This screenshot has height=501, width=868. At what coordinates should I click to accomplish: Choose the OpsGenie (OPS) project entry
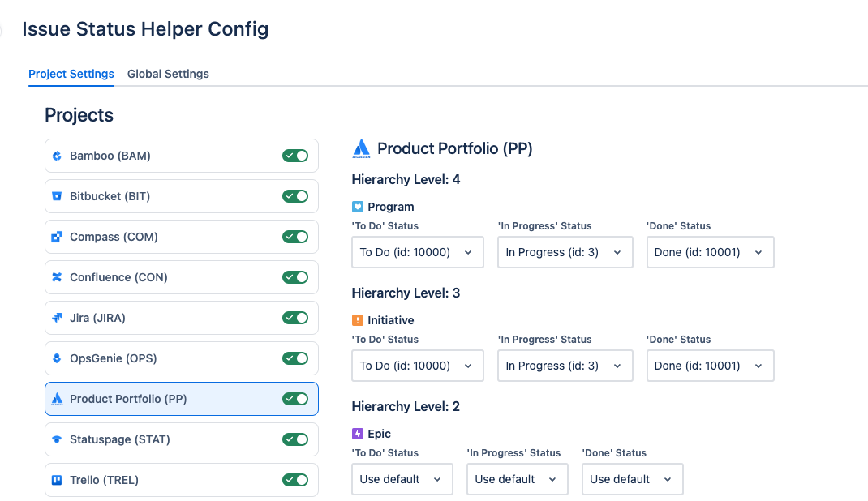[182, 358]
